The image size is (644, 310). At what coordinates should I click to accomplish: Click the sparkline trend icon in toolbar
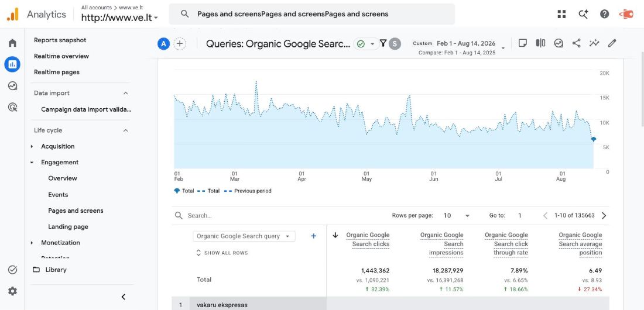click(x=594, y=43)
